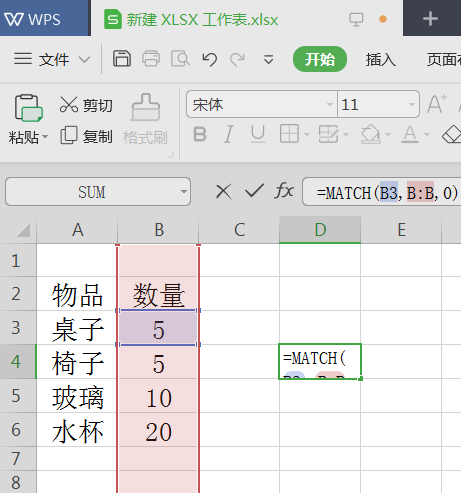Toggle underline formatting
461x493 pixels.
point(258,135)
